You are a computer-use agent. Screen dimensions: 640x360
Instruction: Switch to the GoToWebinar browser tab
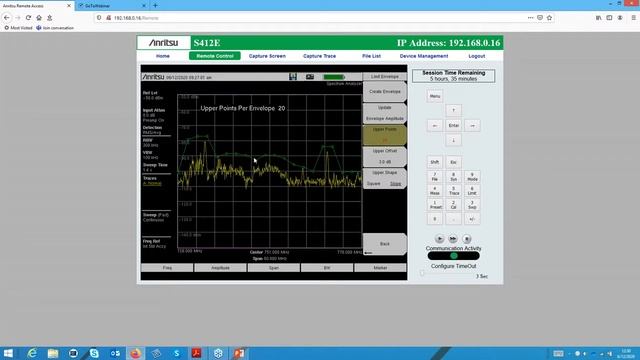pos(111,6)
